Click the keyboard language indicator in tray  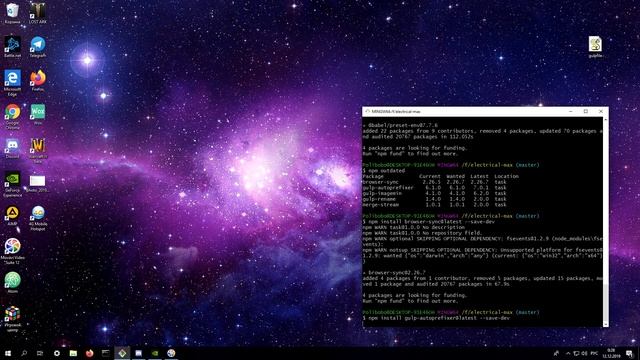(594, 353)
